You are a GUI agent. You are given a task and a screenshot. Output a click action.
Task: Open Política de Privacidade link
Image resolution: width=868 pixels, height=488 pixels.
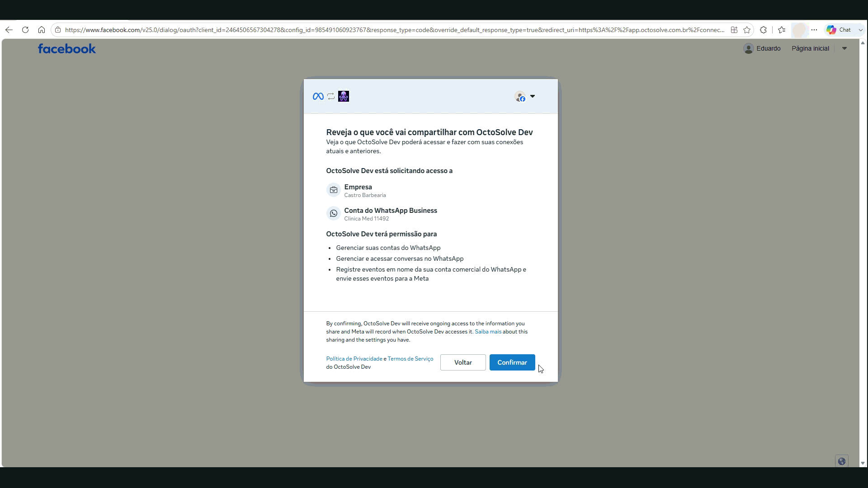click(x=354, y=359)
